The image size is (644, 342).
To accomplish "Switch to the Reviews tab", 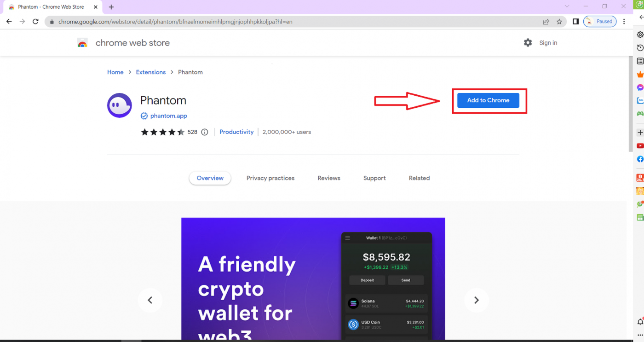I will (329, 178).
